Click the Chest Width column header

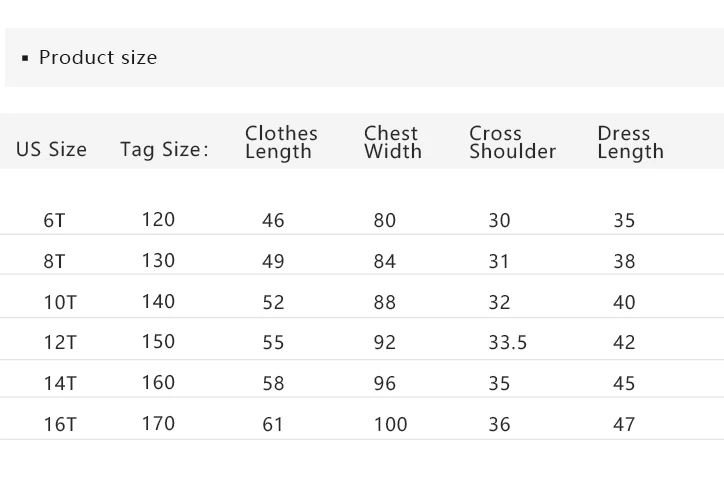tap(393, 142)
